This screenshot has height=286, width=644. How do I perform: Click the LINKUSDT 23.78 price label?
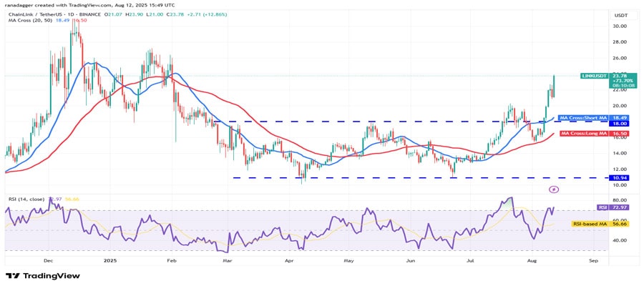[609, 76]
